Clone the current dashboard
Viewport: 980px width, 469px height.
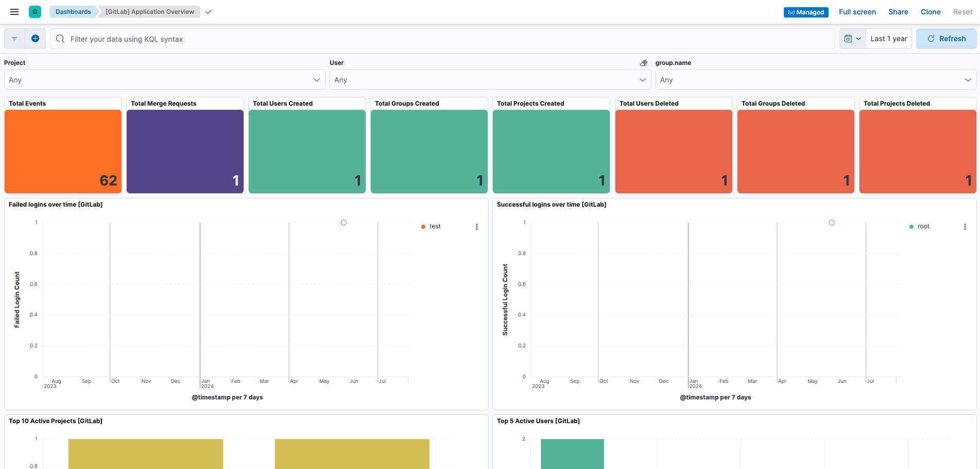(931, 12)
